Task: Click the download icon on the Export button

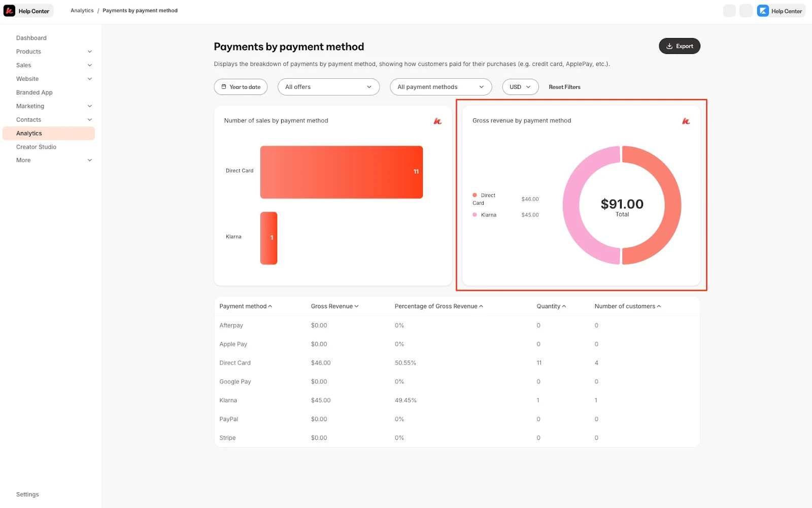Action: [x=669, y=46]
